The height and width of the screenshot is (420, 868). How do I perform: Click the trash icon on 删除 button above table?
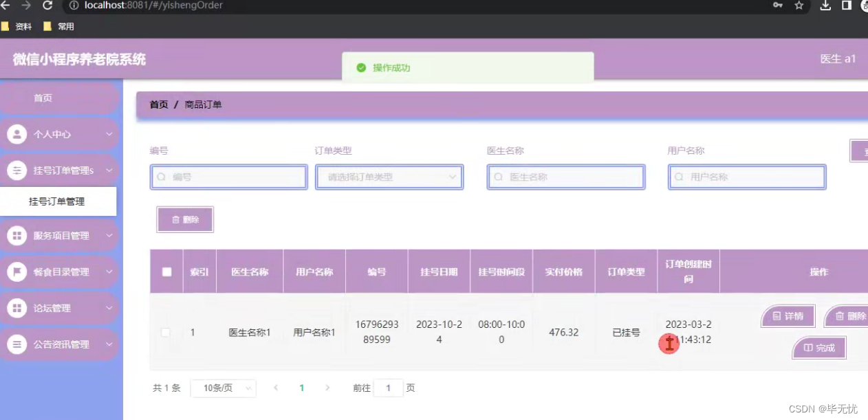point(175,219)
